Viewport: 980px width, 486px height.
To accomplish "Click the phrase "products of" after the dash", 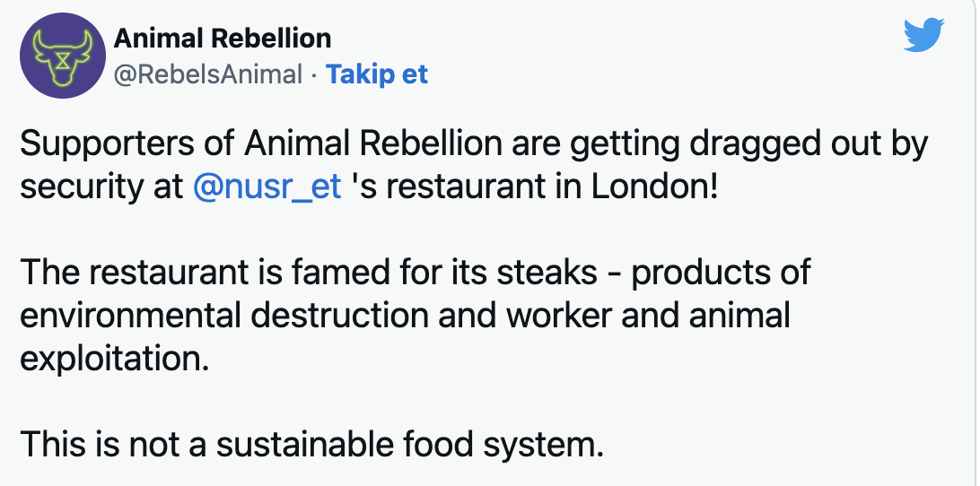I will click(x=721, y=272).
